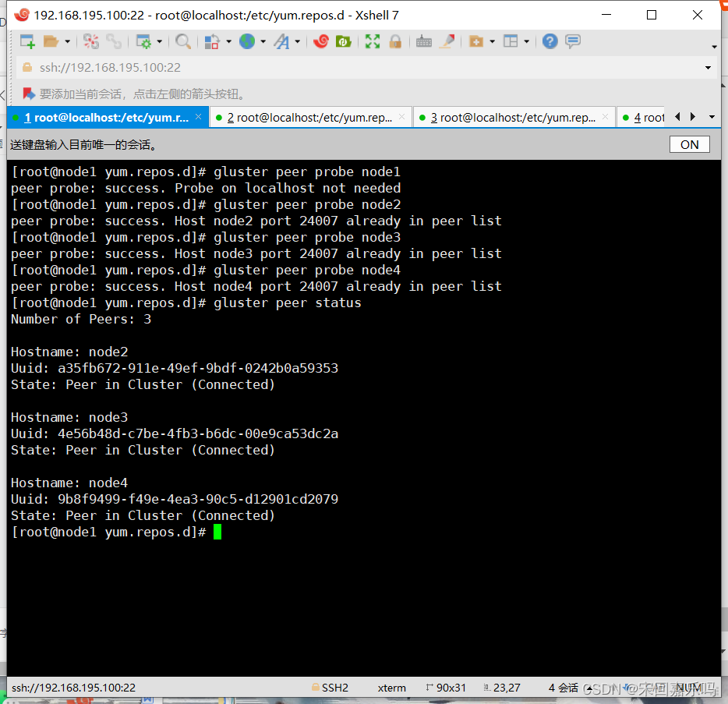
Task: Close session tab 1
Action: 198,117
